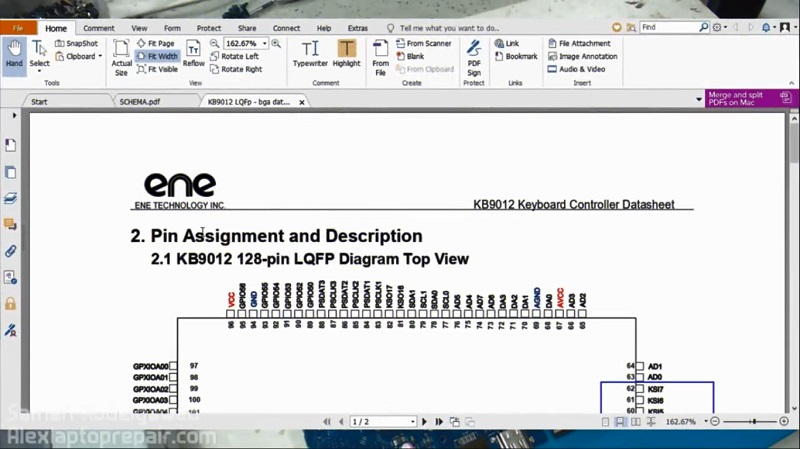800x449 pixels.
Task: Create PDF From File
Action: point(381,58)
